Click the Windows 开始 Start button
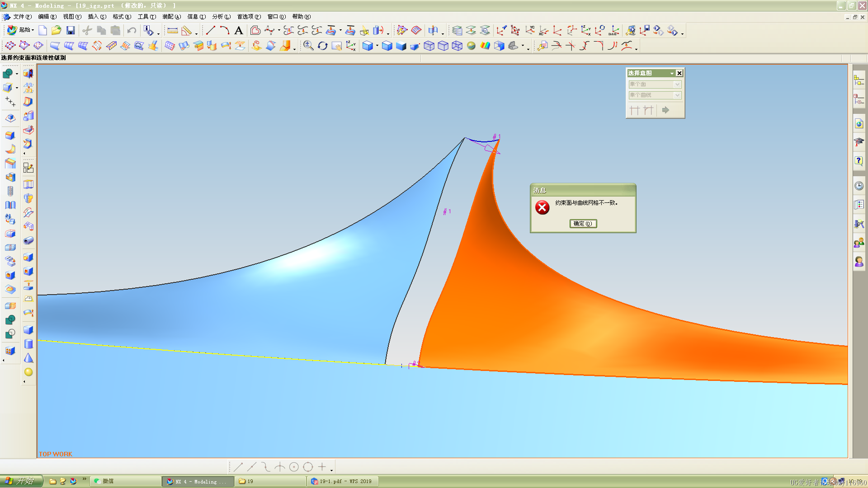The image size is (868, 488). (22, 481)
